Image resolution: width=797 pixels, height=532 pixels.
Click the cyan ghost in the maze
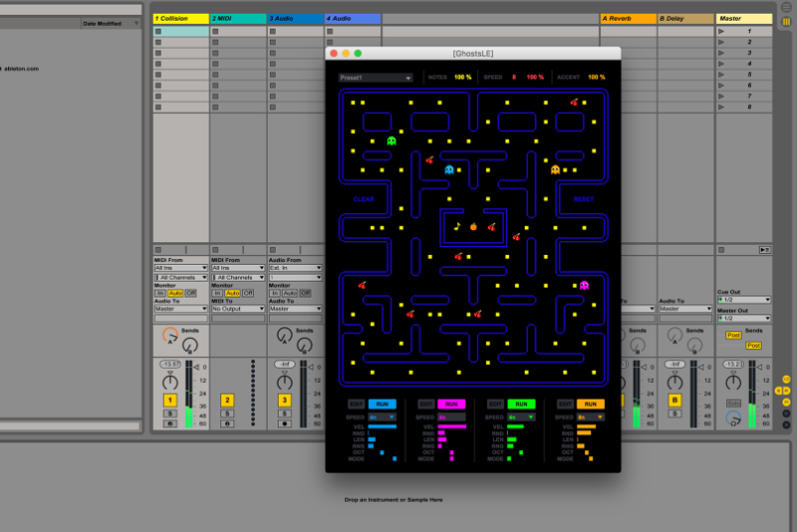click(449, 169)
